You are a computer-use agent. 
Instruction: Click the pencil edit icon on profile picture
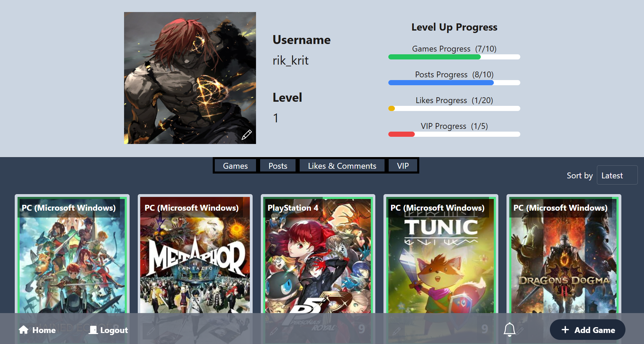tap(246, 135)
